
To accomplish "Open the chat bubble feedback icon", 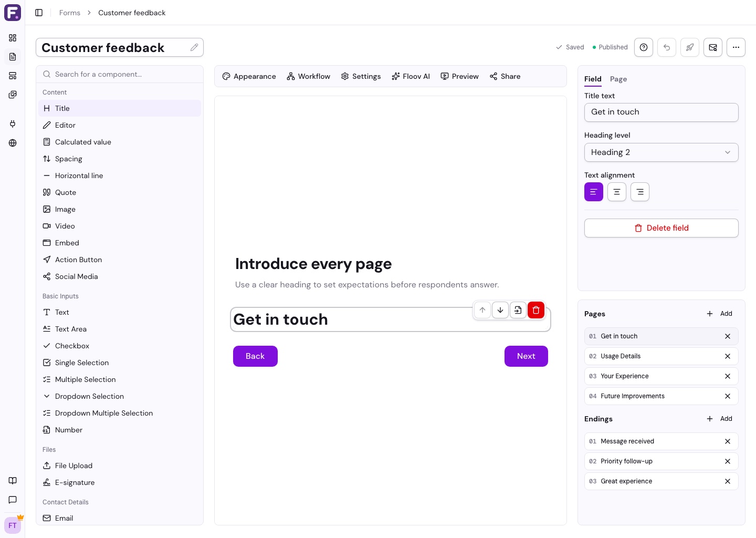I will tap(13, 500).
